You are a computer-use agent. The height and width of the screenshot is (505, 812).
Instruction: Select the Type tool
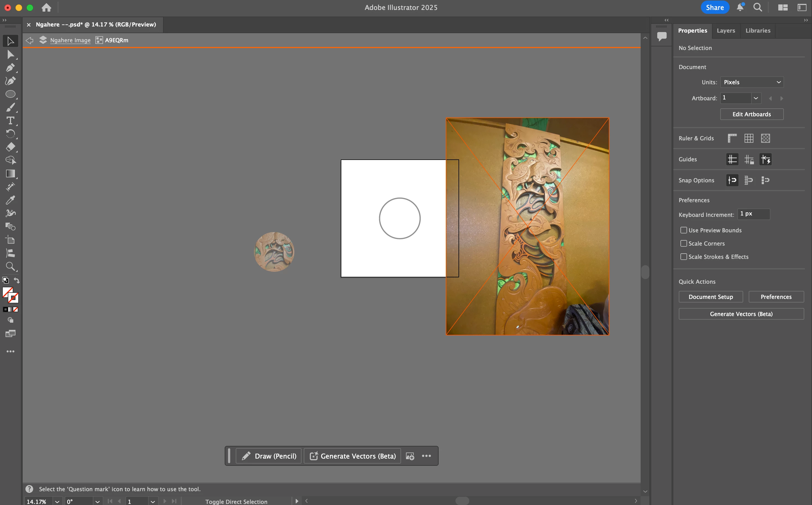click(x=10, y=120)
